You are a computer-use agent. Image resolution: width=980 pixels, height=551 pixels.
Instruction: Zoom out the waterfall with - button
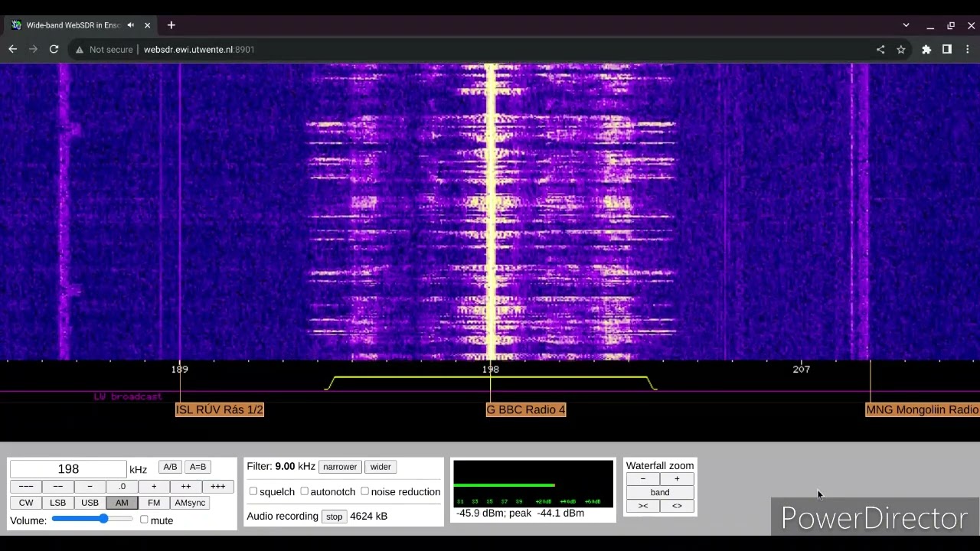coord(643,479)
